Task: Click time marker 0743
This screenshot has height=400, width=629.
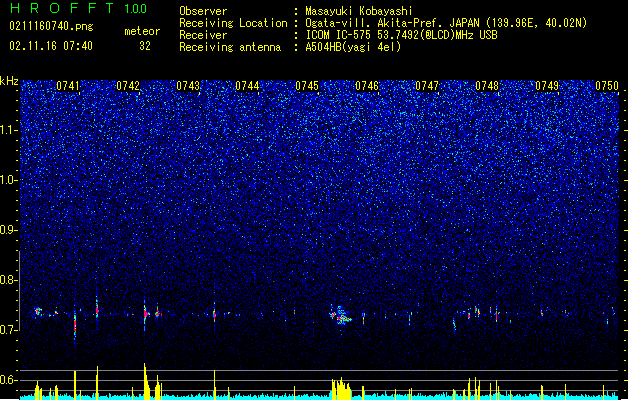Action: (x=188, y=86)
